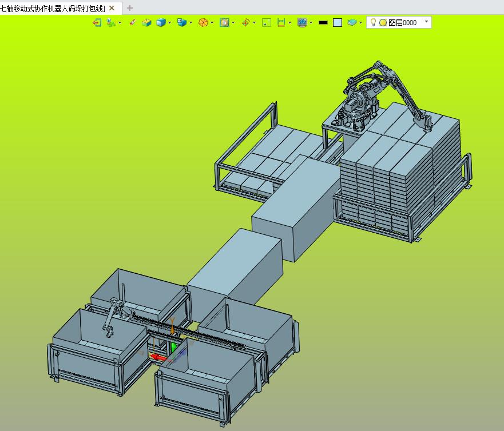
Task: Click the blue shaded cube display icon
Action: (161, 22)
